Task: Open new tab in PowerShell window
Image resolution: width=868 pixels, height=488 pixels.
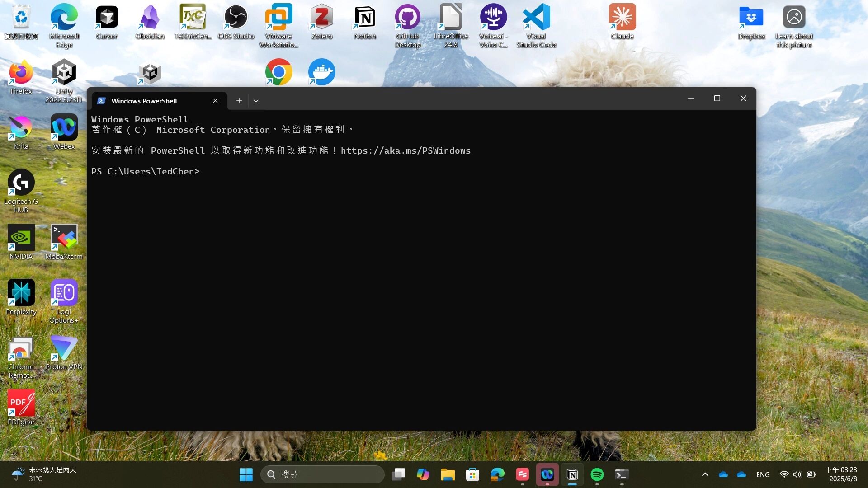Action: click(x=239, y=101)
